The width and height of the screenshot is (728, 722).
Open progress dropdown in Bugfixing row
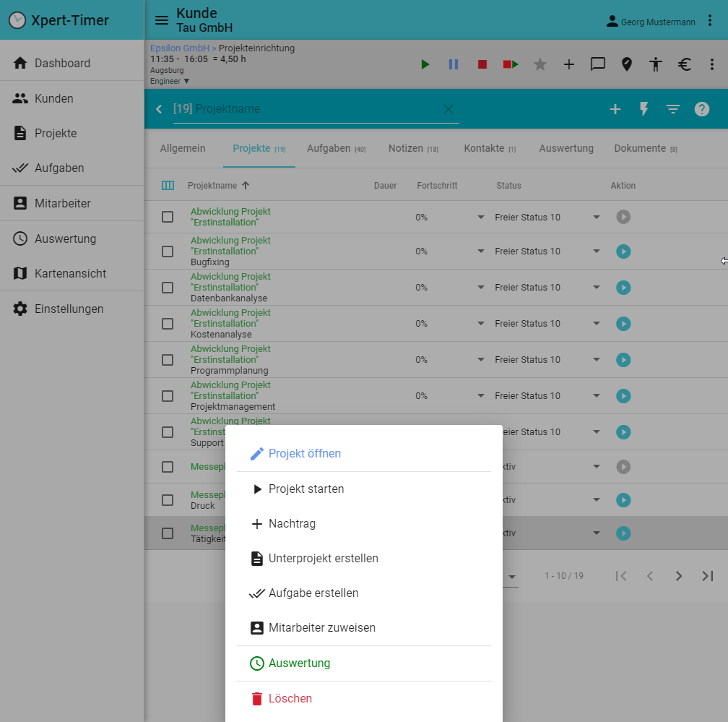tap(481, 252)
